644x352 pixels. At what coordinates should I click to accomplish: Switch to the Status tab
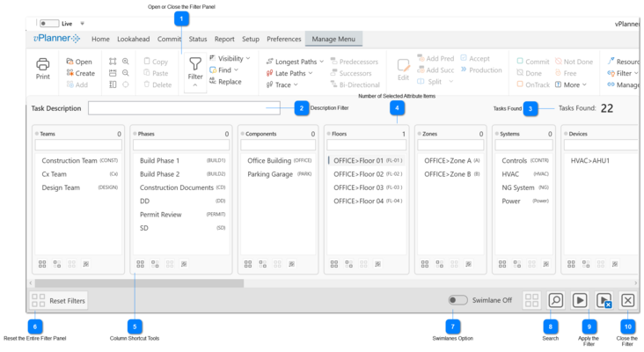(198, 39)
